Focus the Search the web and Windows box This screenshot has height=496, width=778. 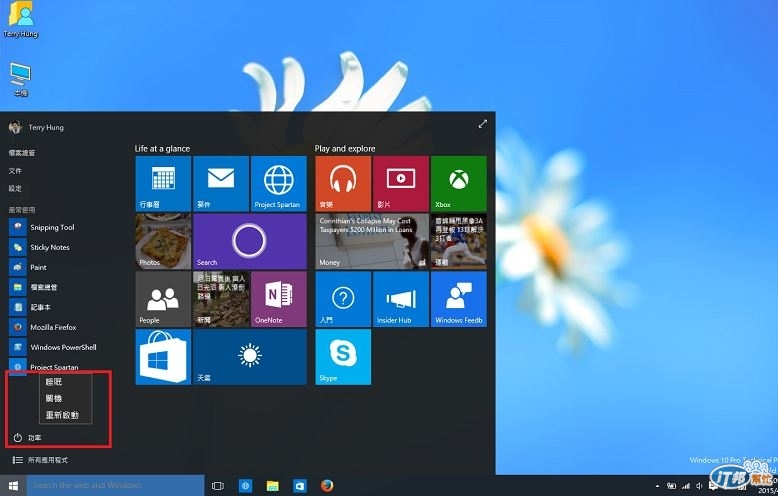[x=115, y=486]
